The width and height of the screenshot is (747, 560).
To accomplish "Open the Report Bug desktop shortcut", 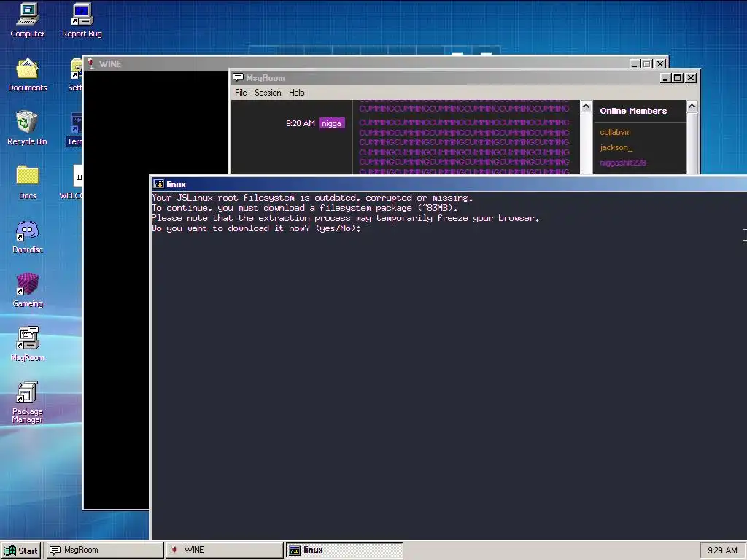I will [x=82, y=20].
